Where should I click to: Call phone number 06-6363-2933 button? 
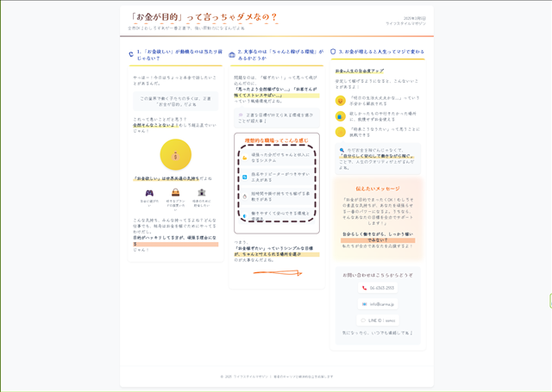click(x=378, y=288)
